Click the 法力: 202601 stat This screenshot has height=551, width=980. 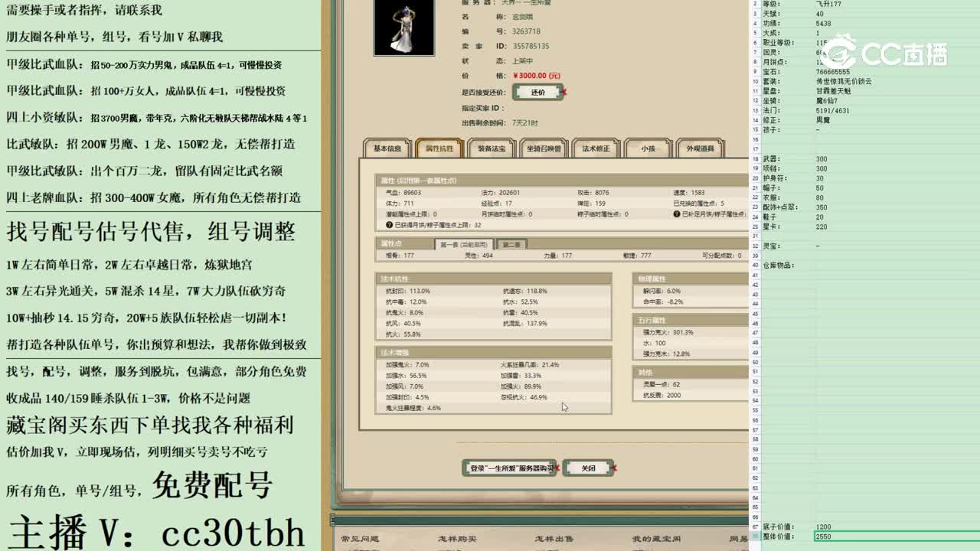(x=500, y=193)
